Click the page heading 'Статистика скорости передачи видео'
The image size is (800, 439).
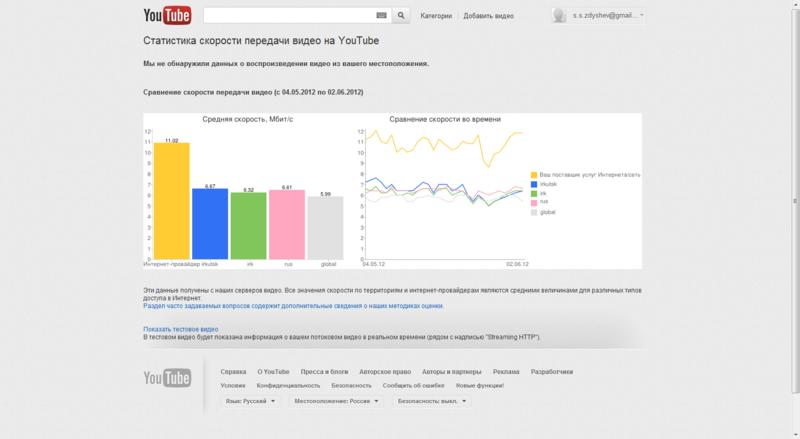pos(261,41)
